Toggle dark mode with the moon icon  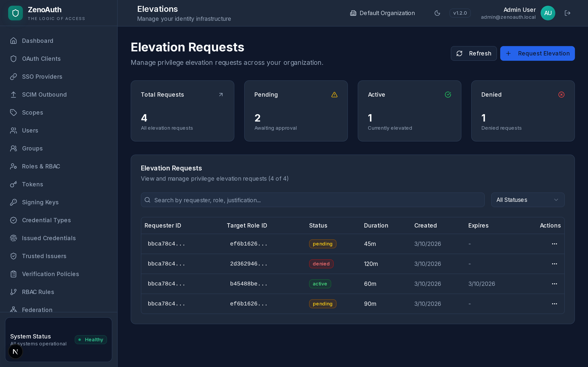point(437,13)
